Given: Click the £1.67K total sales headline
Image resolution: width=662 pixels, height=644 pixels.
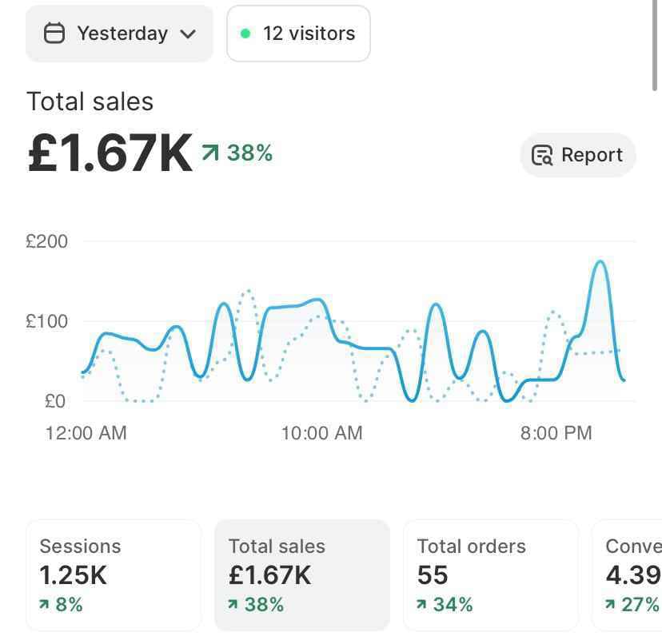Looking at the screenshot, I should pyautogui.click(x=110, y=153).
